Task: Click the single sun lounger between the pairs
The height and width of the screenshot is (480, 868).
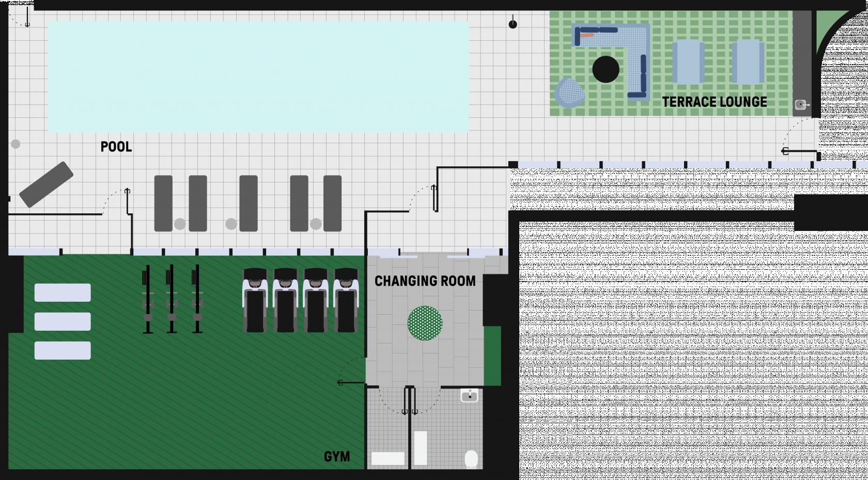Action: click(x=249, y=204)
